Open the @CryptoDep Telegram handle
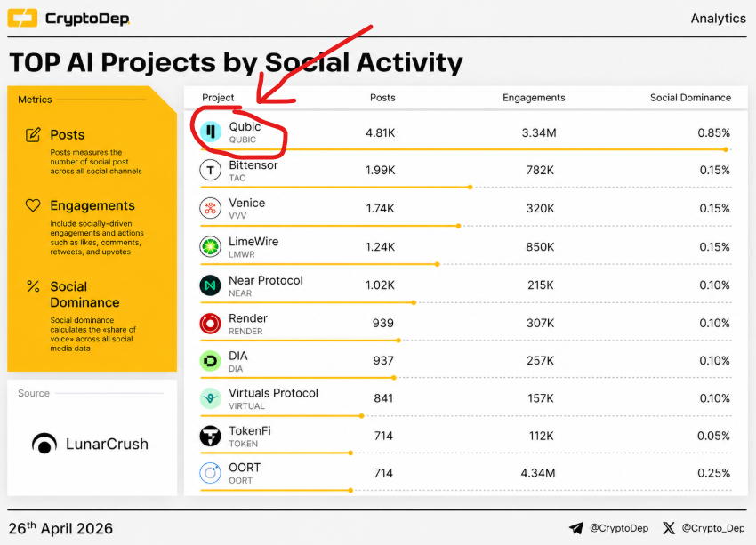 (619, 528)
